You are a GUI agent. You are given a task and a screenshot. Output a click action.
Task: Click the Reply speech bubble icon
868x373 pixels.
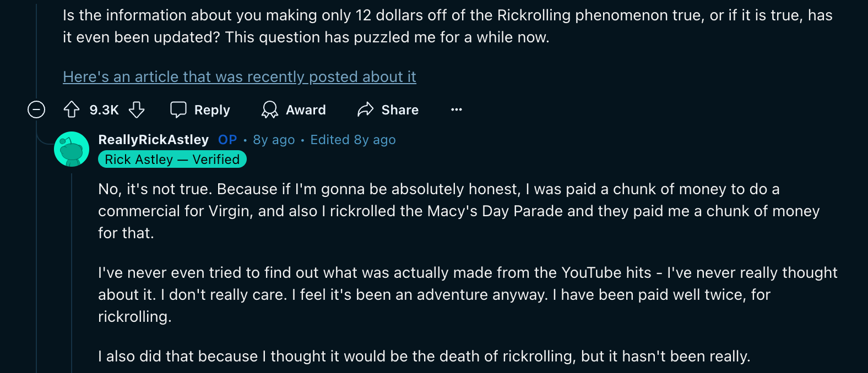[x=178, y=110]
